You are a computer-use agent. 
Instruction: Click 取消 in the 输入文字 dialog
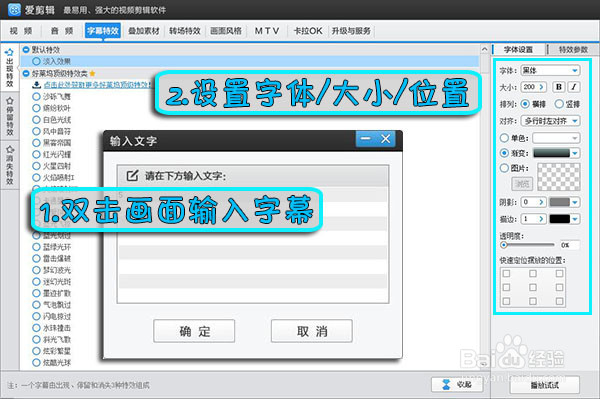pyautogui.click(x=311, y=331)
